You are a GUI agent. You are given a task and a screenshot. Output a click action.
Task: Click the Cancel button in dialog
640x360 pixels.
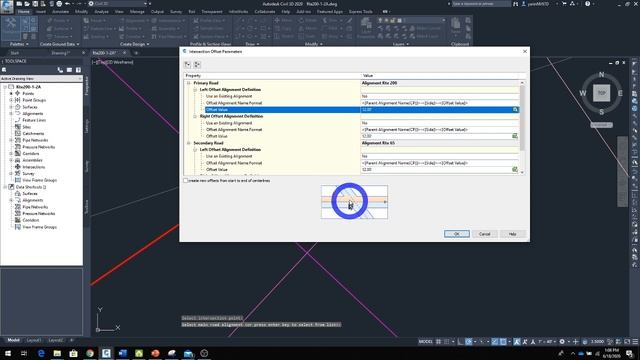(484, 234)
